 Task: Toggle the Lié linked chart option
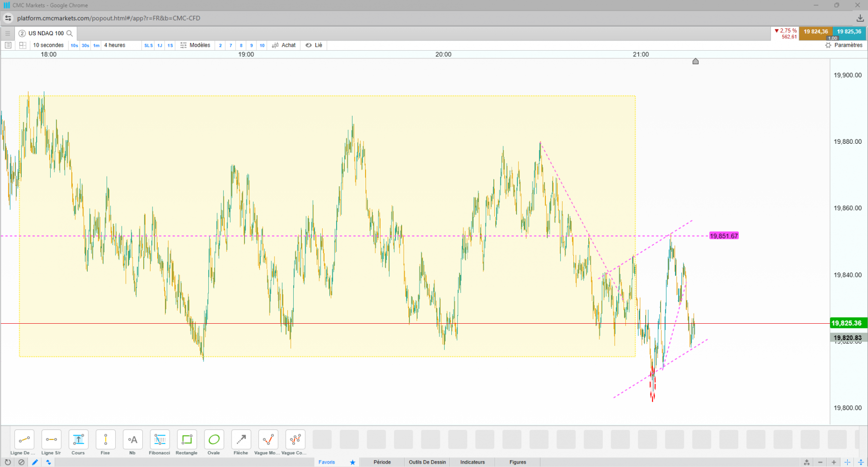click(314, 45)
